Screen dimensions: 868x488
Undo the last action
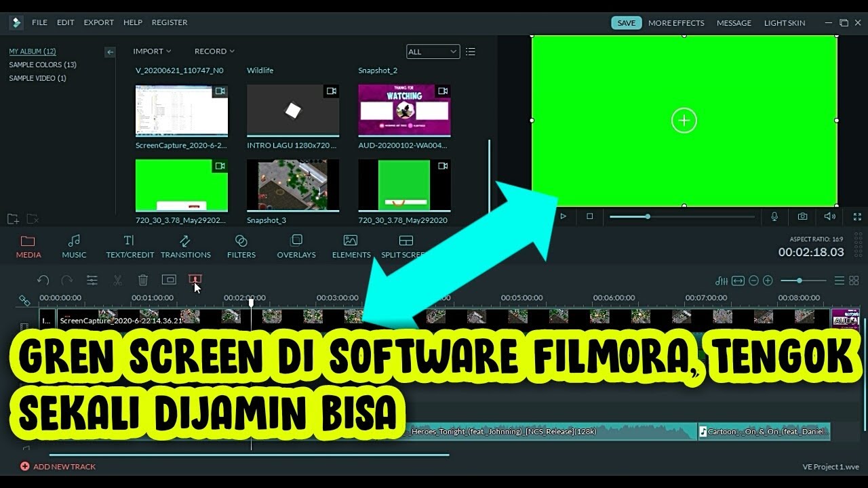tap(43, 280)
